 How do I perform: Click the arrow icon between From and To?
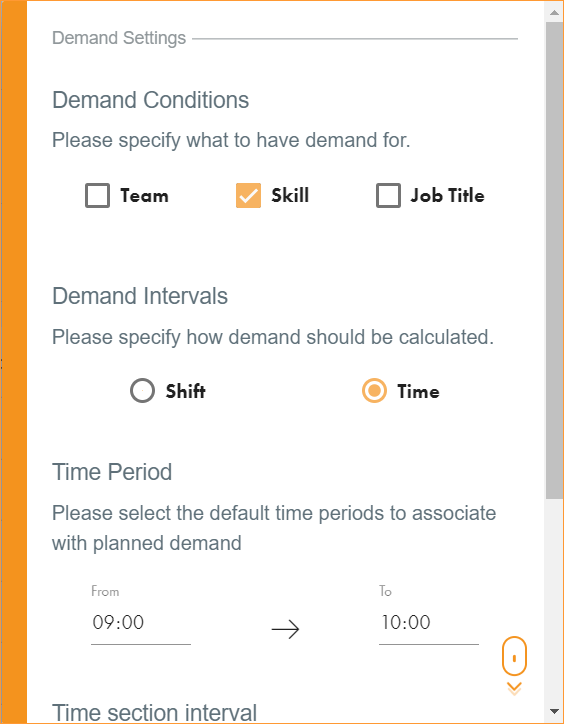(x=285, y=629)
